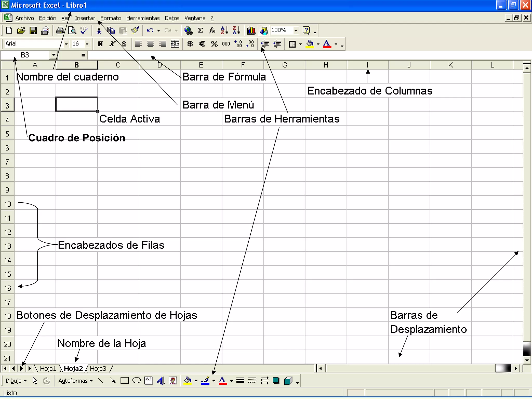
Task: Click the first-sheet tab scroll button
Action: point(4,368)
